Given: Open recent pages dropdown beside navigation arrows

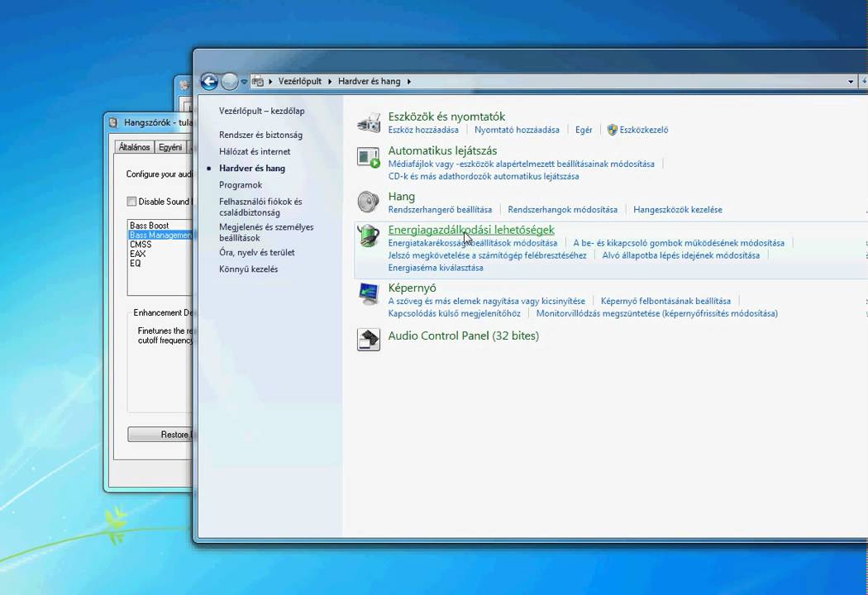Looking at the screenshot, I should (244, 82).
